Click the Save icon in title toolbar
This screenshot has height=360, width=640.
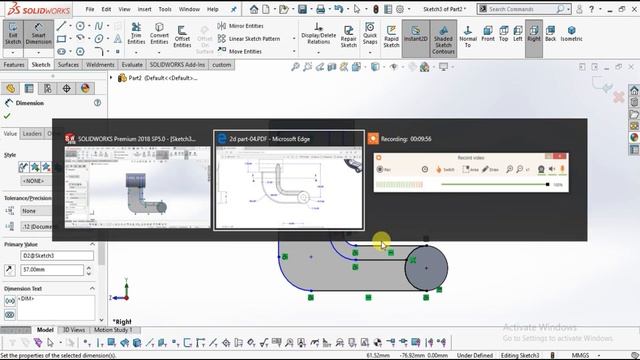click(302, 9)
